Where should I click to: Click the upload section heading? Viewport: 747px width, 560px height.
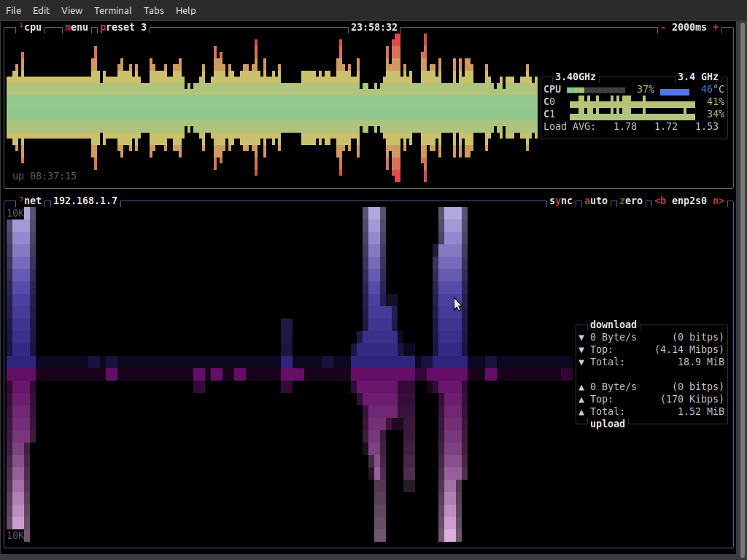pos(608,424)
